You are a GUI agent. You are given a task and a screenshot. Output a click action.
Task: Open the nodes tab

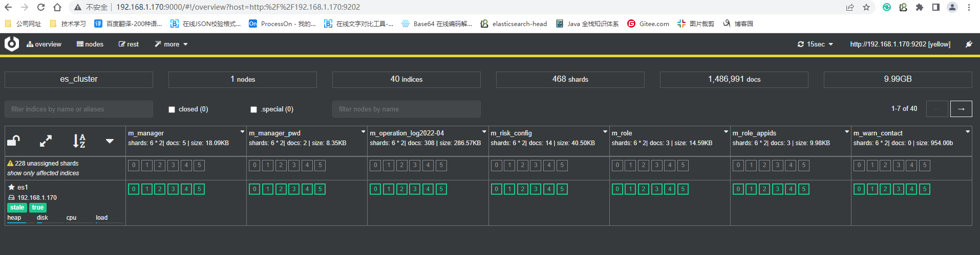[x=90, y=44]
